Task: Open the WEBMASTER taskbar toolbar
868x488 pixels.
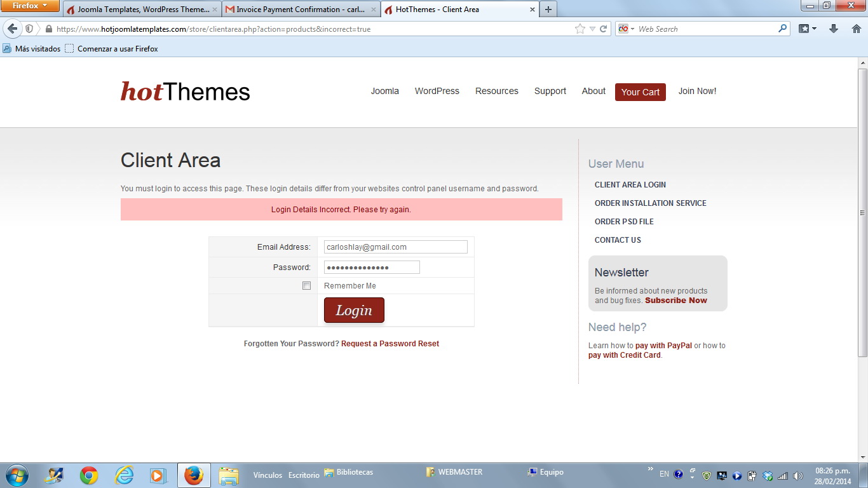Action: (x=454, y=472)
